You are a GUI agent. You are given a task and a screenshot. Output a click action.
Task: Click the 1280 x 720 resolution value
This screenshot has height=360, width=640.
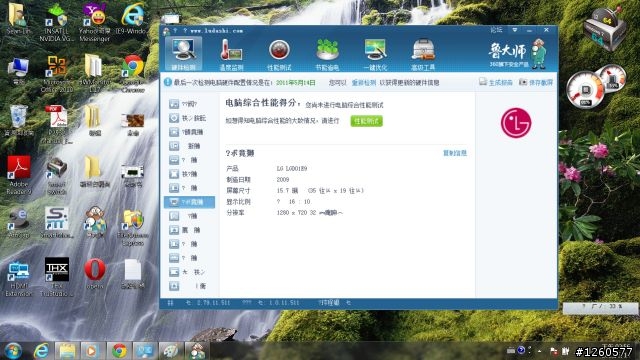click(x=309, y=213)
